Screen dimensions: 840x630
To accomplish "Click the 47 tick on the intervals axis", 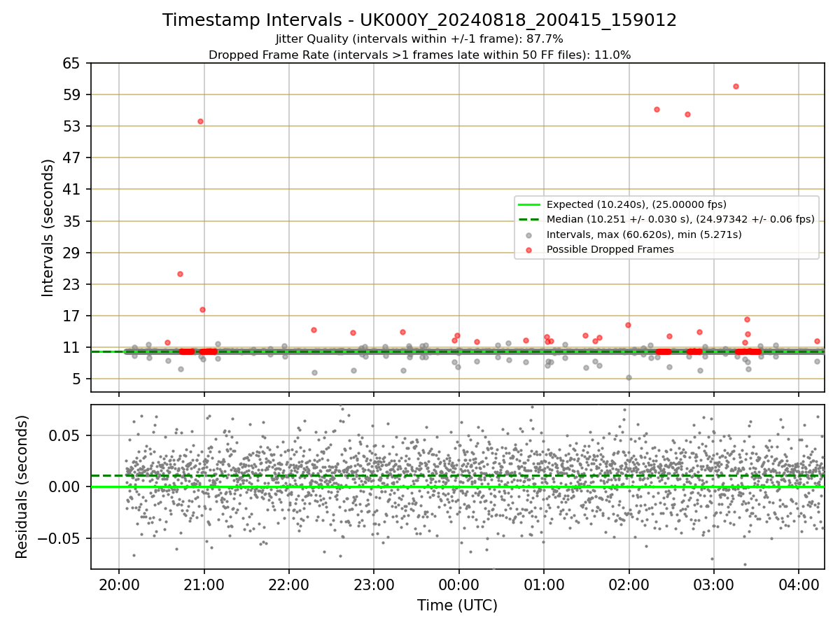I will (x=71, y=157).
